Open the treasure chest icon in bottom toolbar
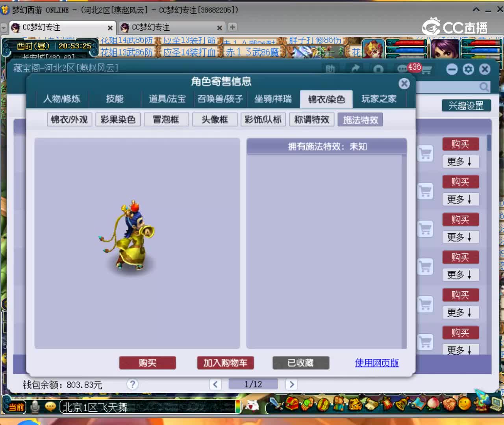 (x=292, y=404)
